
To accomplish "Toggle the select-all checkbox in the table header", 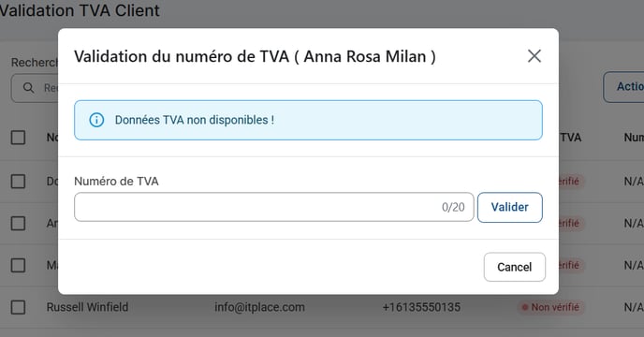I will (x=18, y=138).
